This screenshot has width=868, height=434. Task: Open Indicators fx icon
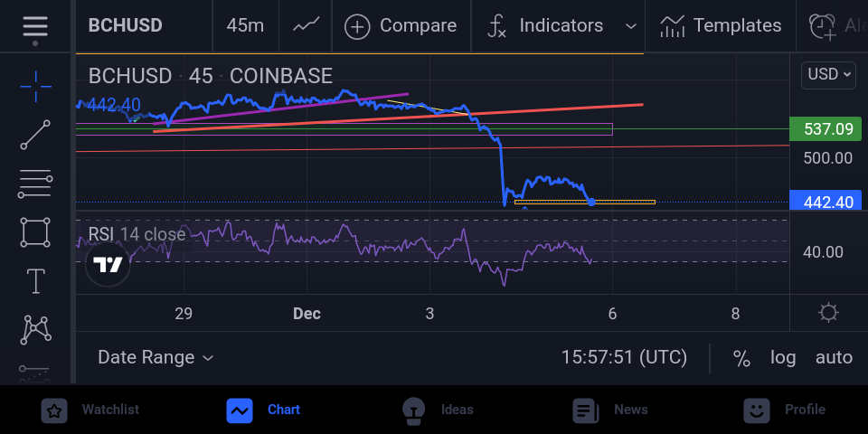pos(496,26)
